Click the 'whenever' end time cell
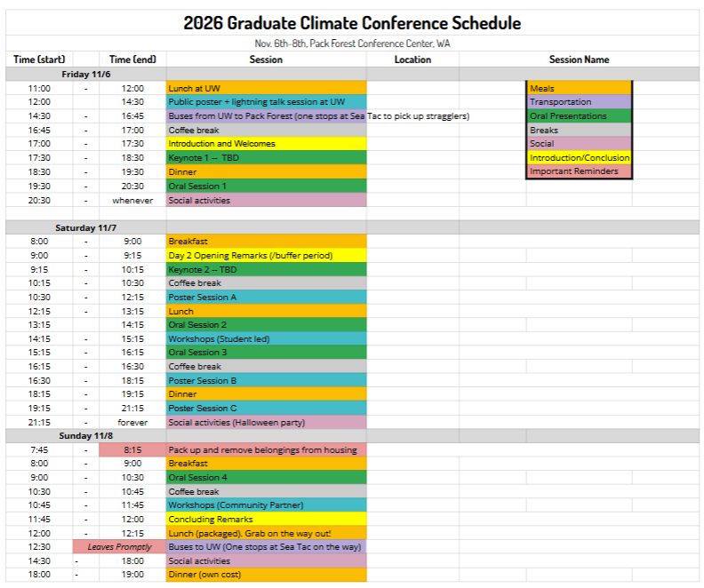This screenshot has width=704, height=588. (x=132, y=200)
